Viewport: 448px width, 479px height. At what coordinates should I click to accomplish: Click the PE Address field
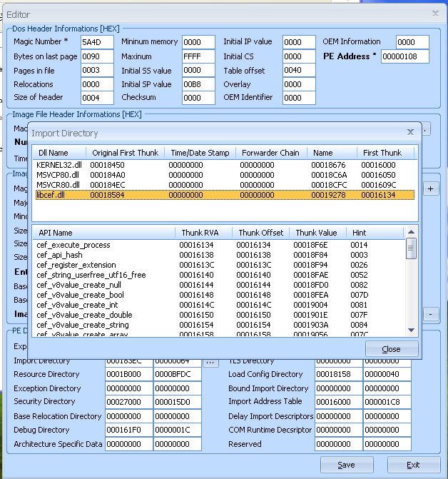pos(404,57)
